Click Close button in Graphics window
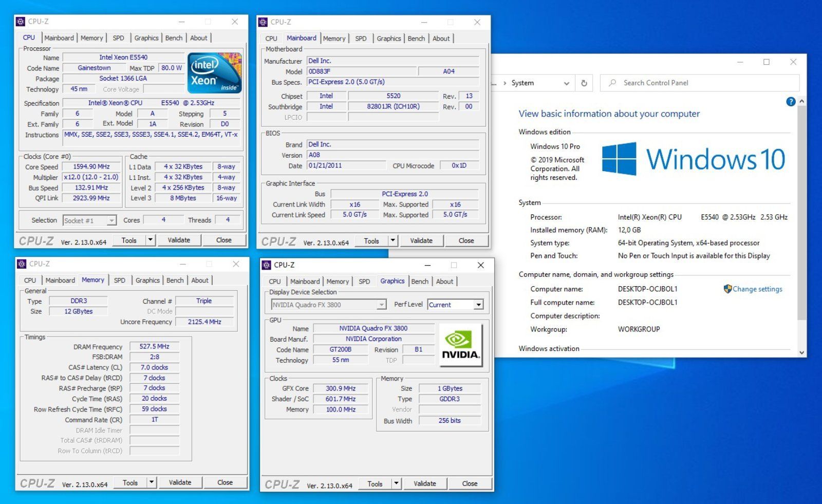Image resolution: width=822 pixels, height=504 pixels. pyautogui.click(x=470, y=483)
